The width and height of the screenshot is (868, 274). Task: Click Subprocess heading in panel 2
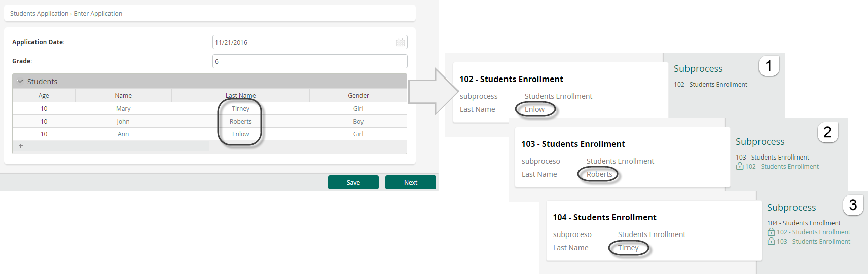(x=760, y=142)
